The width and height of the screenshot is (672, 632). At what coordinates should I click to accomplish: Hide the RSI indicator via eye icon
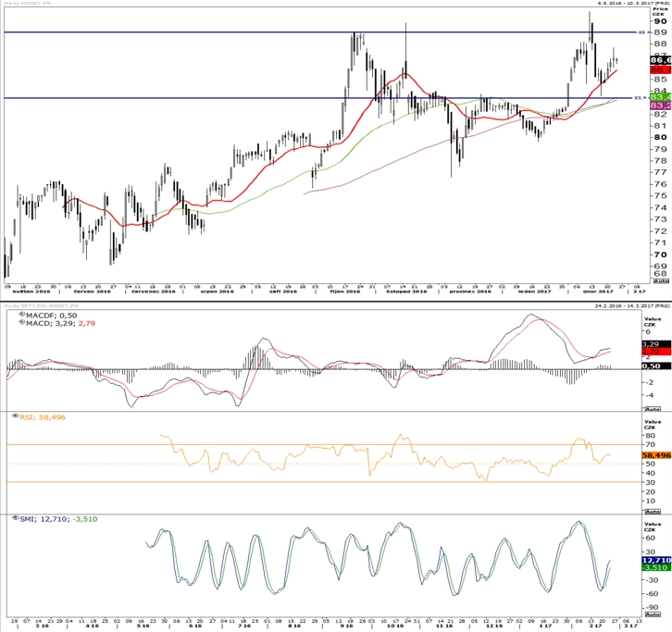(x=16, y=416)
